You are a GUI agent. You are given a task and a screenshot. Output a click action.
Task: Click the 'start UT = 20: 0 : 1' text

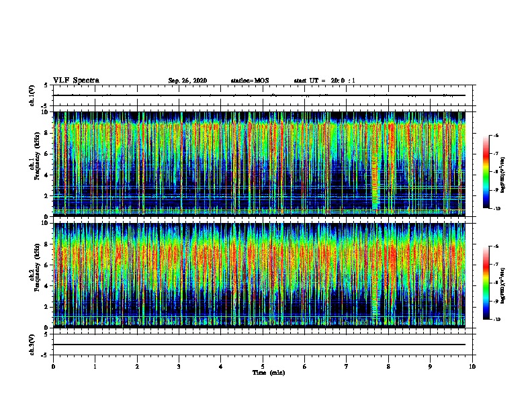(324, 81)
